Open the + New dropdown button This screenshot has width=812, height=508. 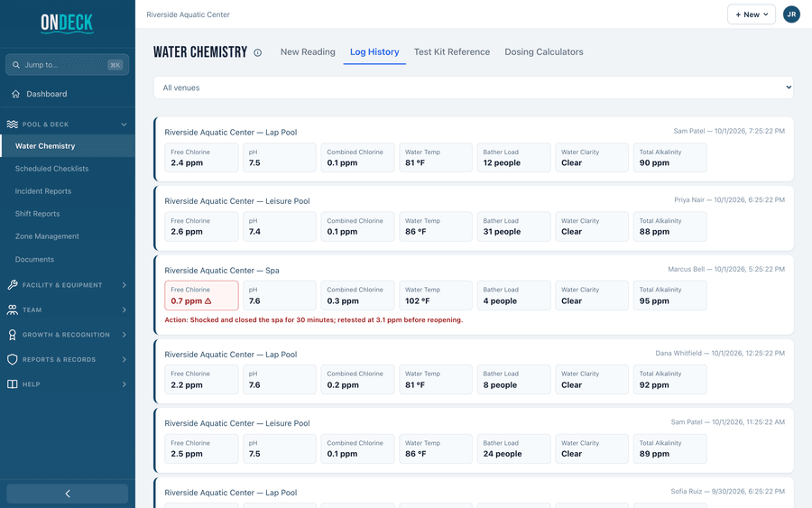pyautogui.click(x=751, y=14)
